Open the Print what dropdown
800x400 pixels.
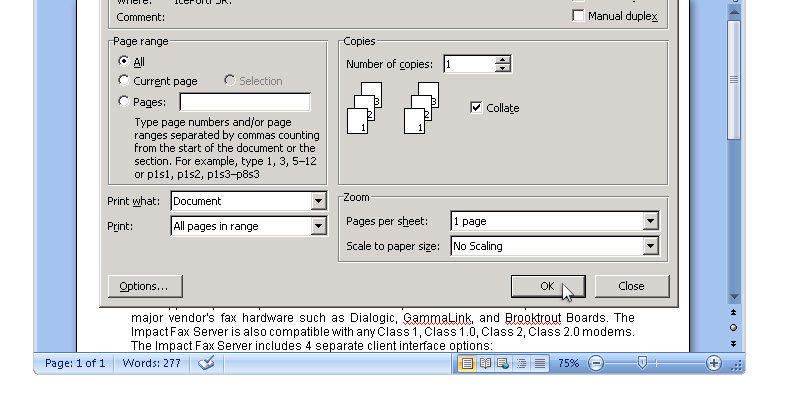click(x=318, y=201)
